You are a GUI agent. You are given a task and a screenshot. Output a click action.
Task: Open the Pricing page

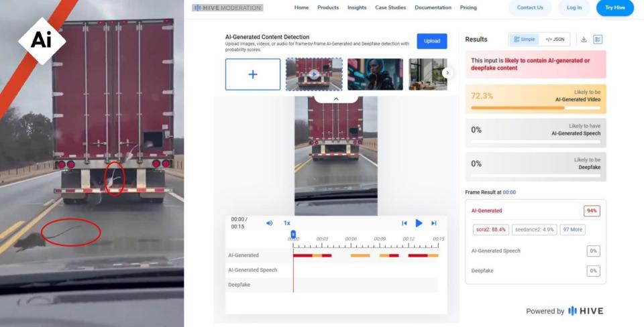click(468, 7)
